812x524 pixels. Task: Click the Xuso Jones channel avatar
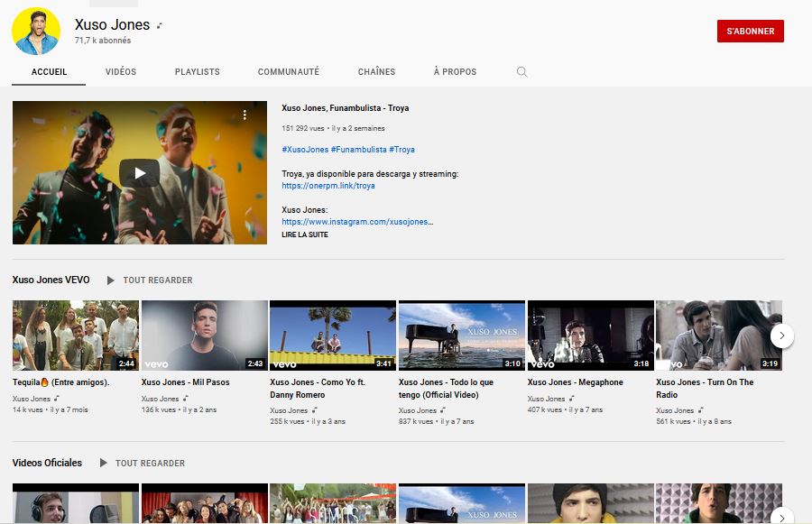point(36,31)
